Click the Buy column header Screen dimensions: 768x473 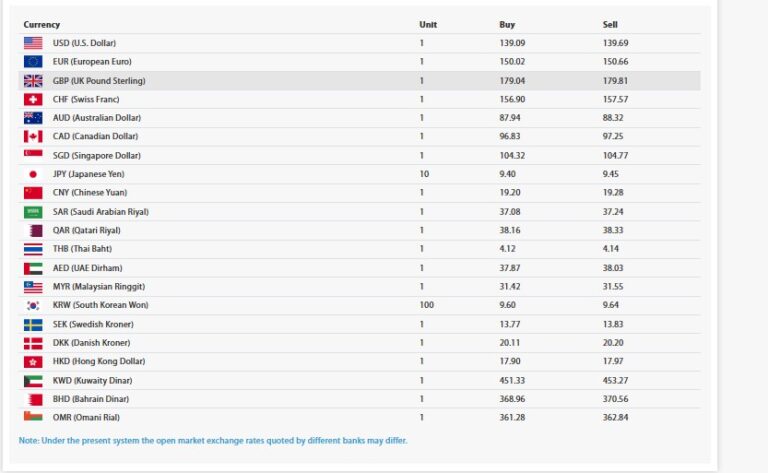[x=507, y=24]
